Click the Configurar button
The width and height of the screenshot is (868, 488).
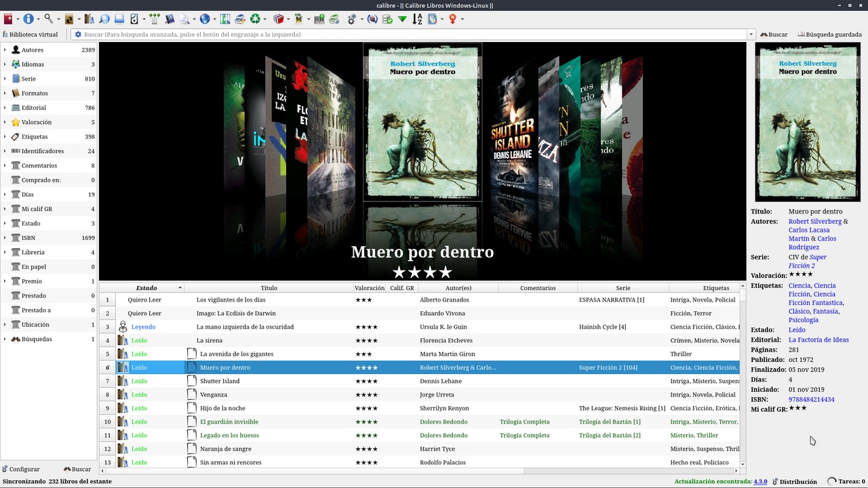pos(21,469)
